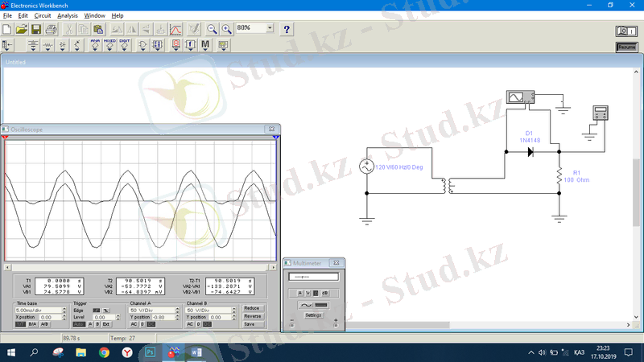
Task: Open the zoom percentage dropdown
Action: point(270,28)
